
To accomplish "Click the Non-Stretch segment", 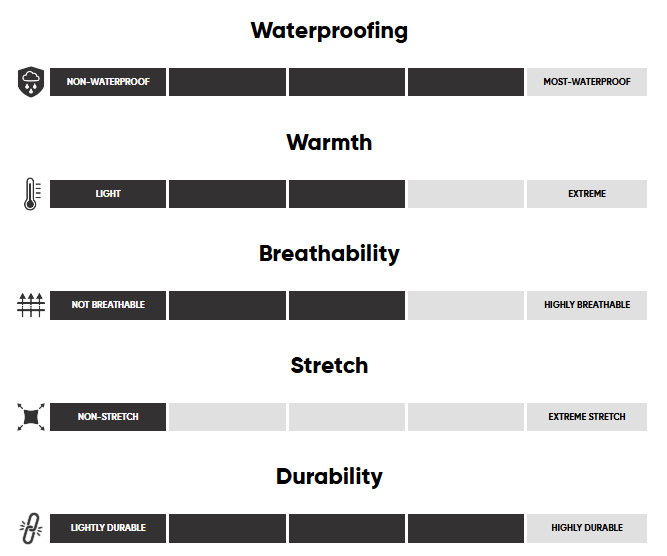I will click(x=108, y=417).
